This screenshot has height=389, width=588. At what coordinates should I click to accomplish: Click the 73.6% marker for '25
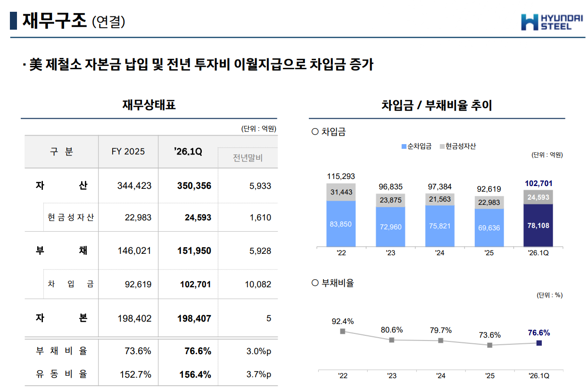coord(489,345)
